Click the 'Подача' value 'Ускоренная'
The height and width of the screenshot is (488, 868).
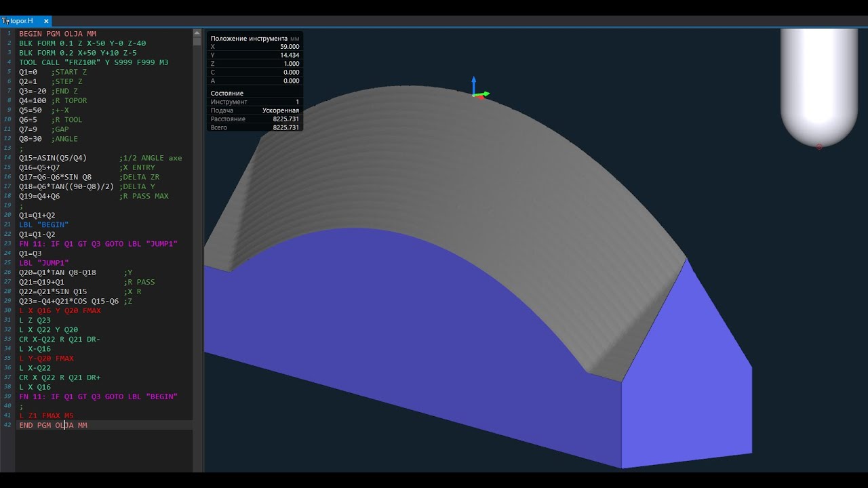click(x=280, y=110)
